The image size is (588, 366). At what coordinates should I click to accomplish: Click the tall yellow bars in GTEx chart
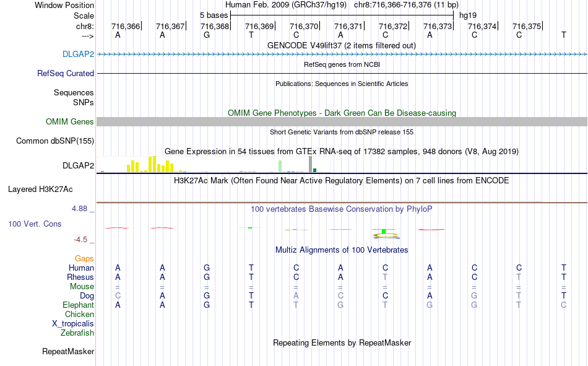click(152, 164)
